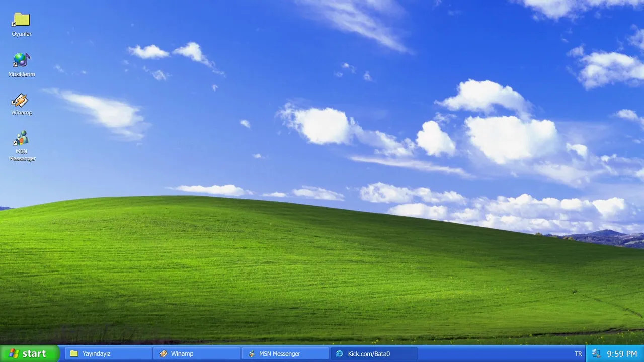Click the 9:59 PM taskbar clock
This screenshot has width=644, height=362.
pyautogui.click(x=622, y=354)
